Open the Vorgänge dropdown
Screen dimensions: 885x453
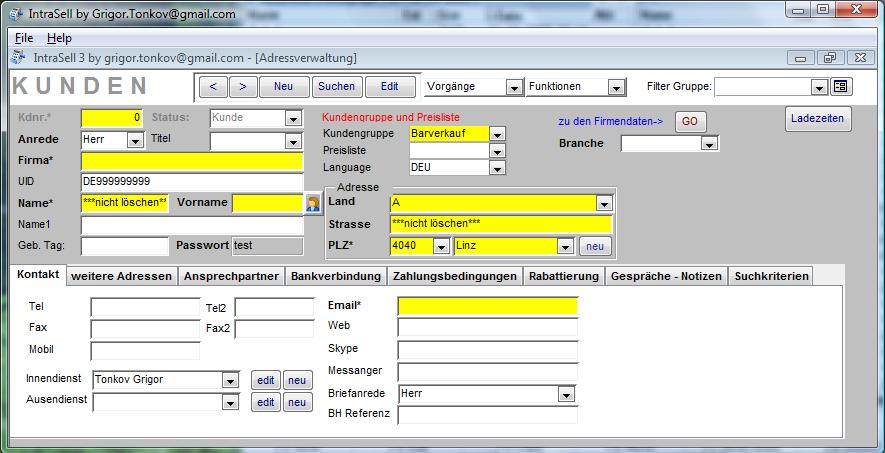pos(513,87)
